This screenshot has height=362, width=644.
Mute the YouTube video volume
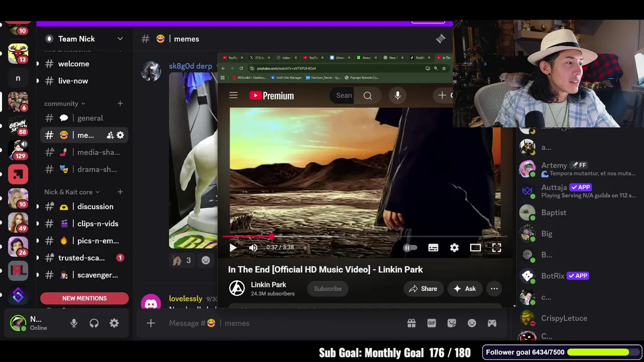click(x=253, y=247)
